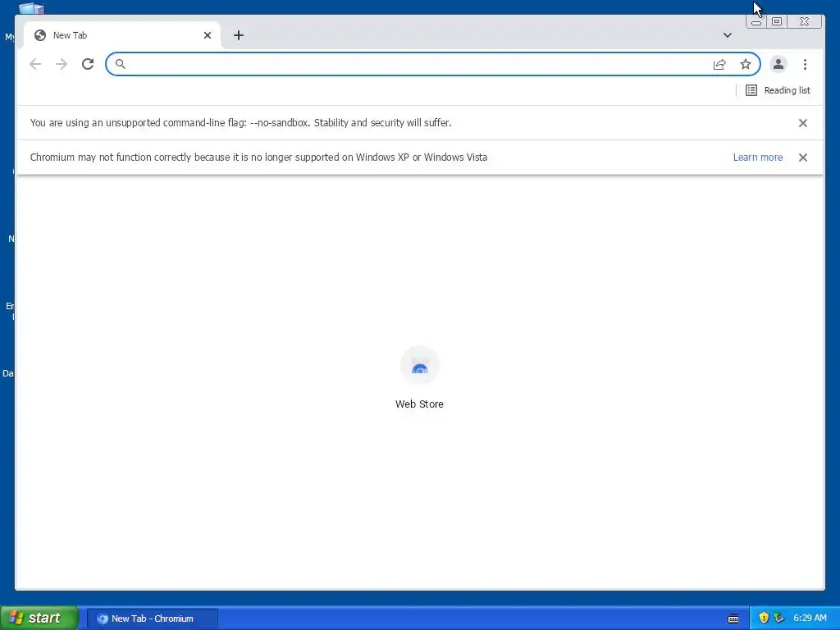Minimize the Chromium window

tap(756, 21)
